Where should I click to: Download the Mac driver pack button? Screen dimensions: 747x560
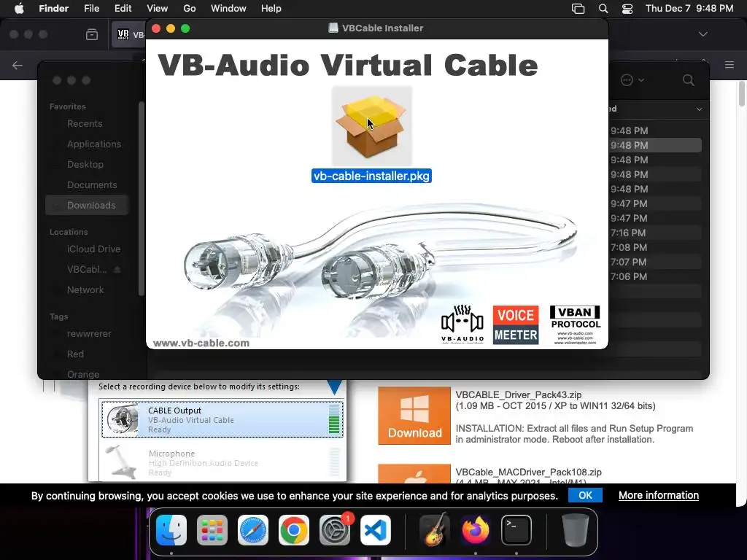pyautogui.click(x=414, y=474)
